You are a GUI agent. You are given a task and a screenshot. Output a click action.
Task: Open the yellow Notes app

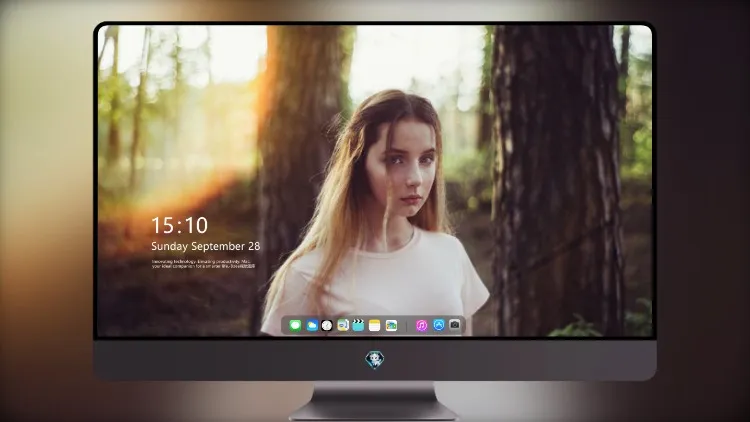[375, 326]
